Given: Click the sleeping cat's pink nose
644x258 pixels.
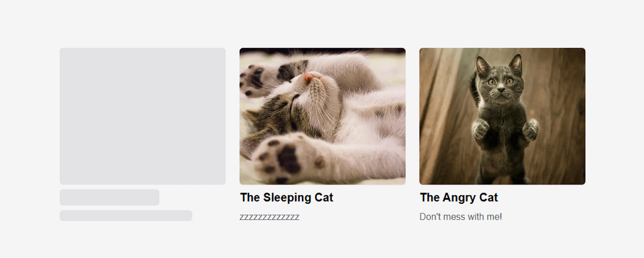Looking at the screenshot, I should (x=309, y=78).
